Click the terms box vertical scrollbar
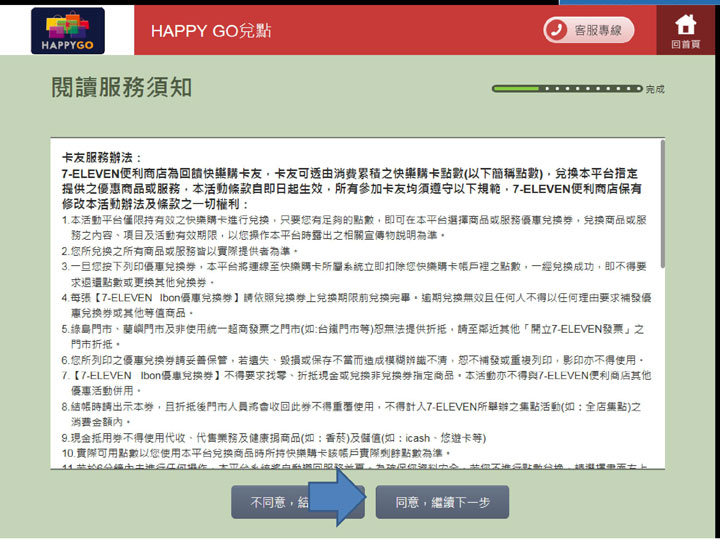720x540 pixels. 662,204
